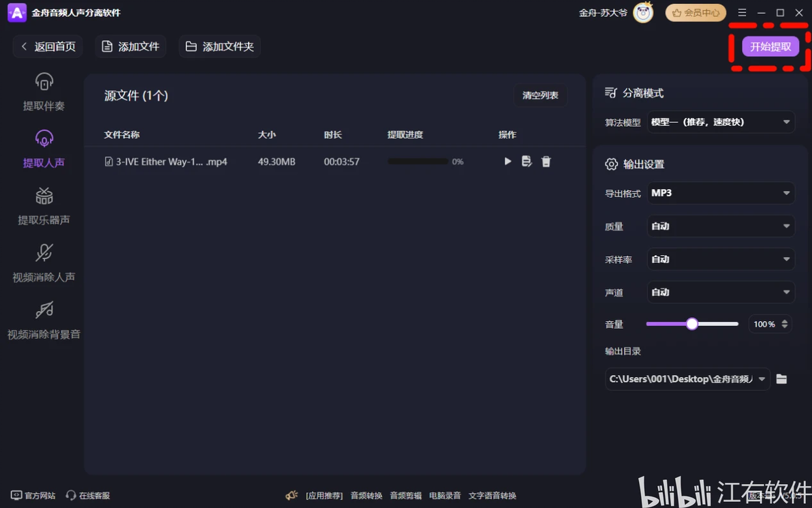812x508 pixels.
Task: Click the 金舟-苏大爷 username
Action: [603, 13]
